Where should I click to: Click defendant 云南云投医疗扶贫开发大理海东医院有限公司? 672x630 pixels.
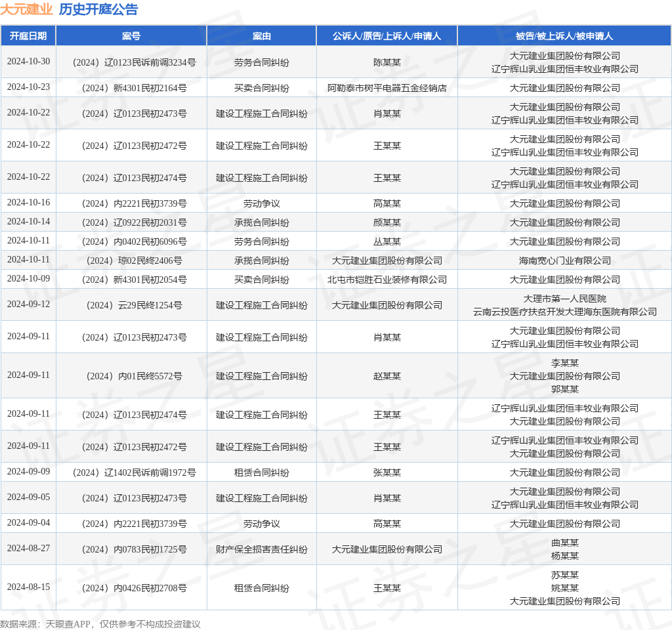(565, 312)
